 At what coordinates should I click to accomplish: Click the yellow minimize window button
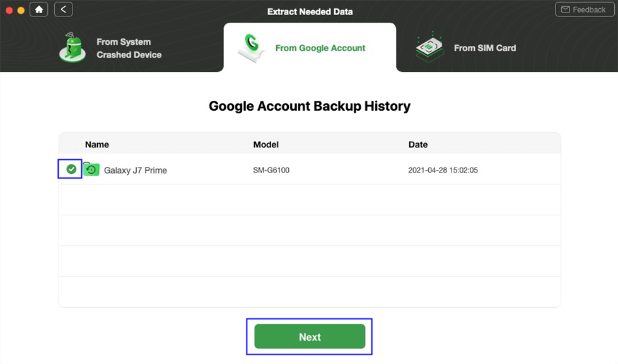[21, 10]
